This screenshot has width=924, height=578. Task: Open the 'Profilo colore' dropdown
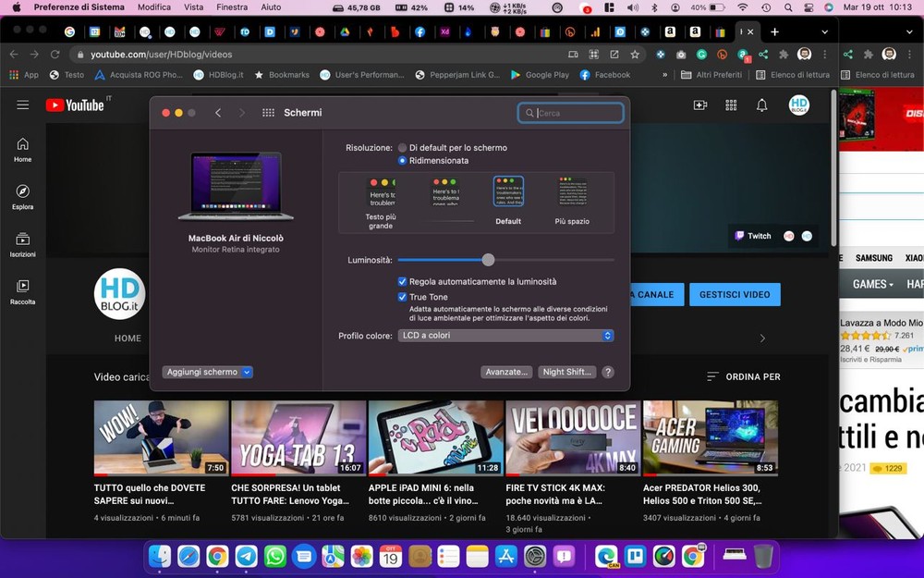click(506, 336)
